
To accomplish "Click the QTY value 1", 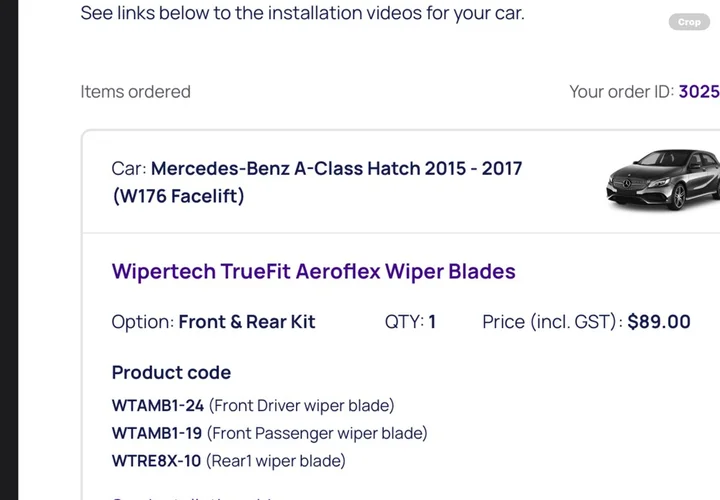I will pos(432,322).
